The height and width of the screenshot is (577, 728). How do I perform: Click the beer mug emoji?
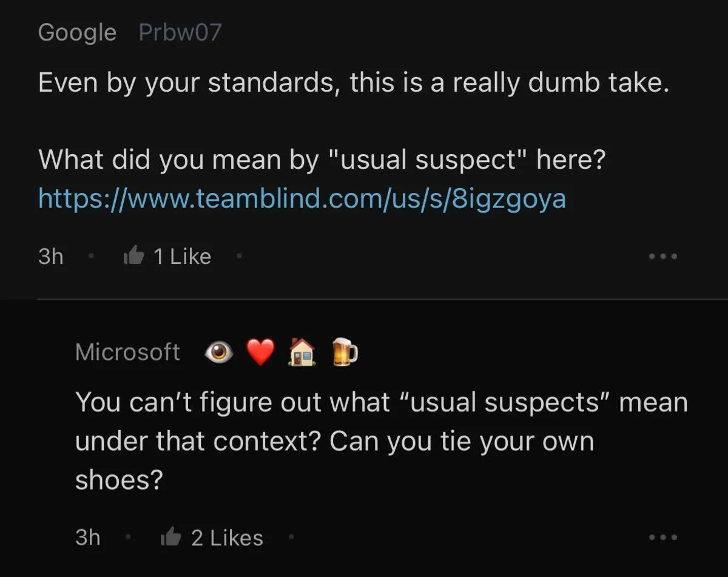(345, 353)
